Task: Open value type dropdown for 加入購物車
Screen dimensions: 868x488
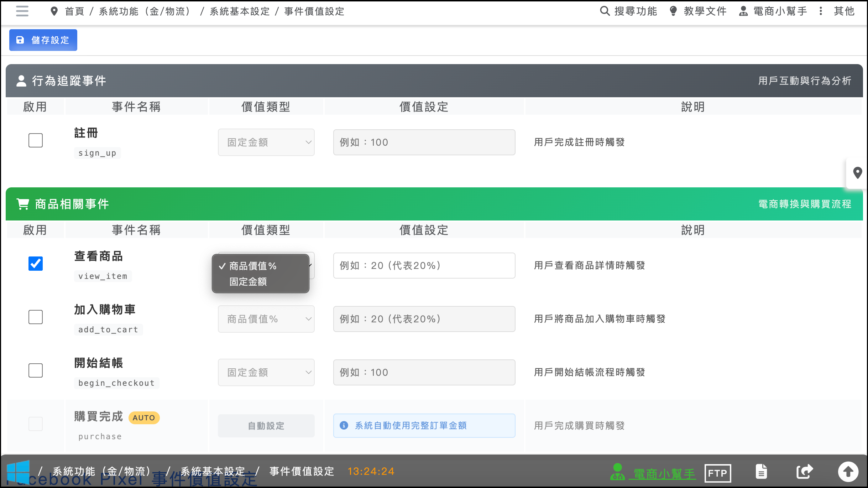Action: pos(266,319)
